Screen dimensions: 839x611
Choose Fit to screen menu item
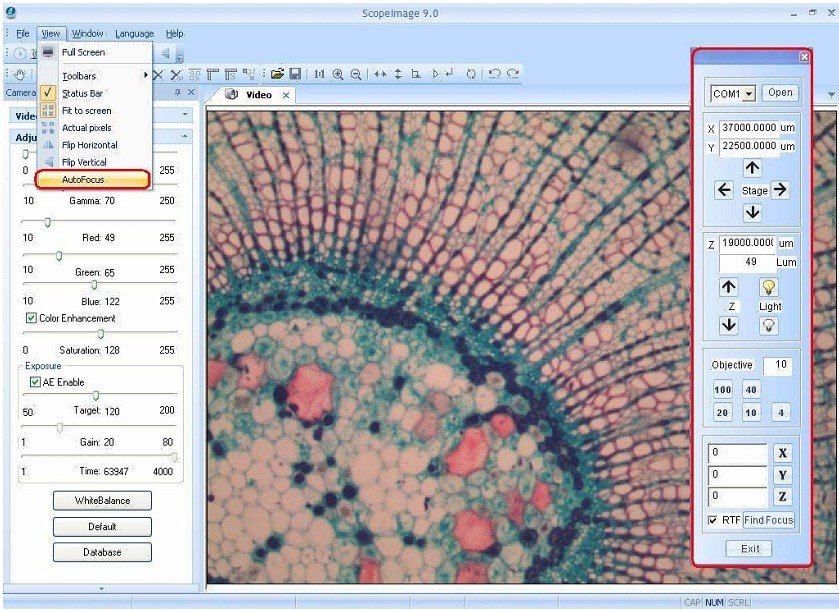94,111
